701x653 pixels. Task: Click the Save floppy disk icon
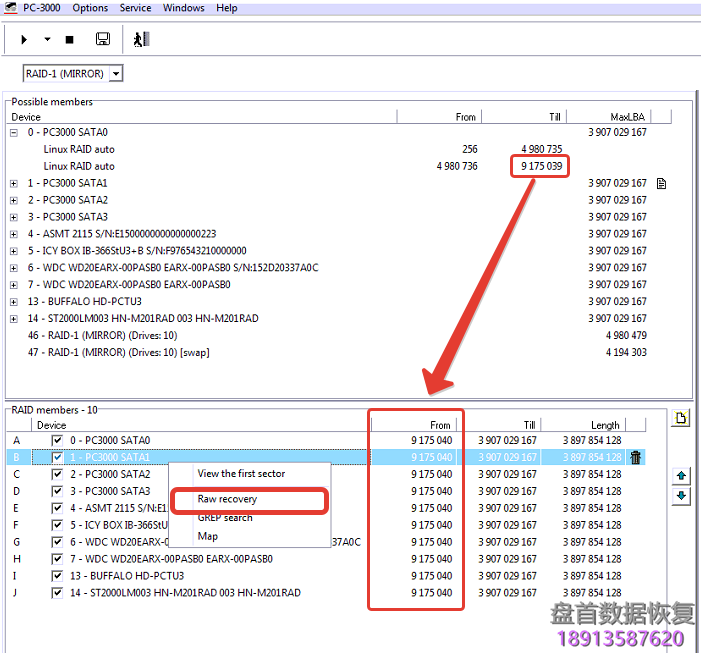pyautogui.click(x=102, y=39)
